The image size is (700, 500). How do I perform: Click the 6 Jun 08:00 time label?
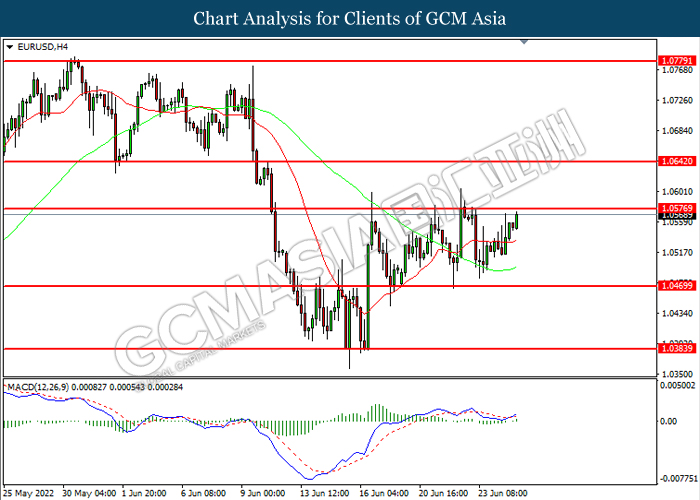[x=203, y=493]
